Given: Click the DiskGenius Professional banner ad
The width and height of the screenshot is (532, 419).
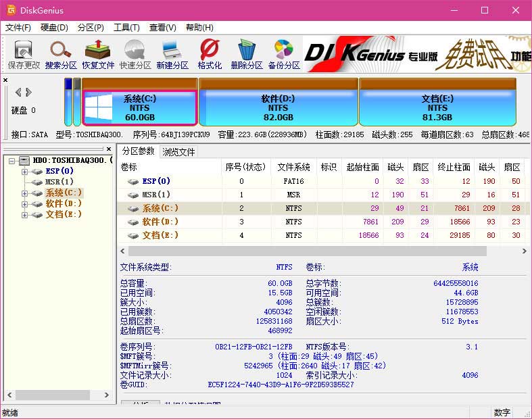Looking at the screenshot, I should tap(417, 54).
